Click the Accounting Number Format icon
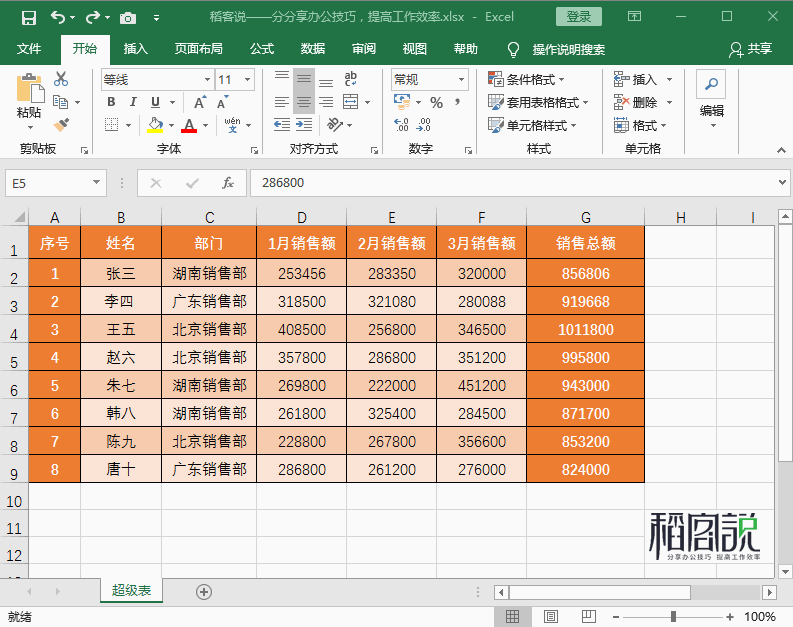Viewport: 793px width, 627px height. pos(402,102)
